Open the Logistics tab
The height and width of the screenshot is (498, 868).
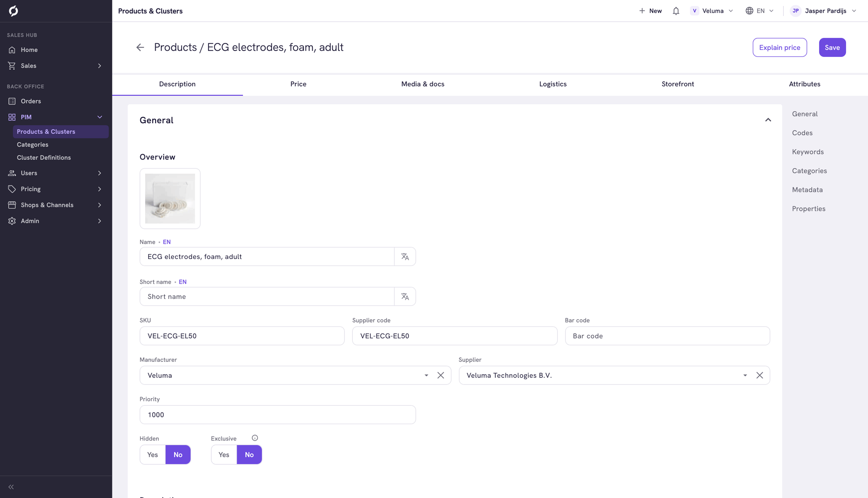coord(553,84)
